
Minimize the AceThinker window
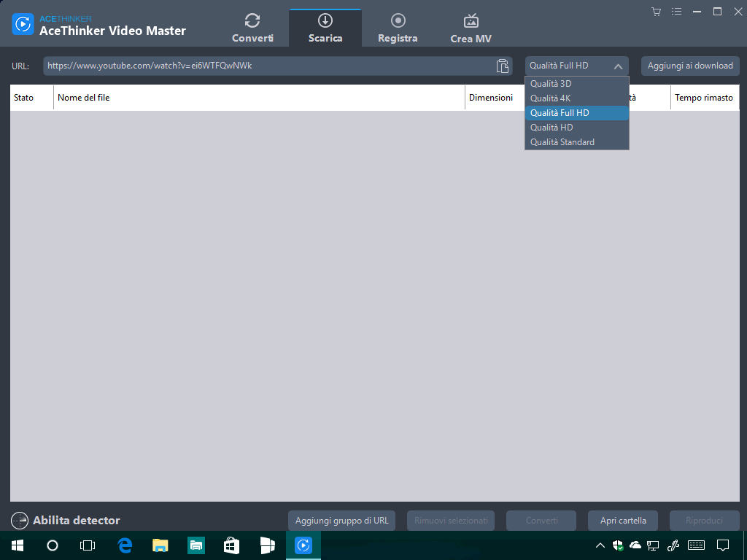click(x=697, y=12)
